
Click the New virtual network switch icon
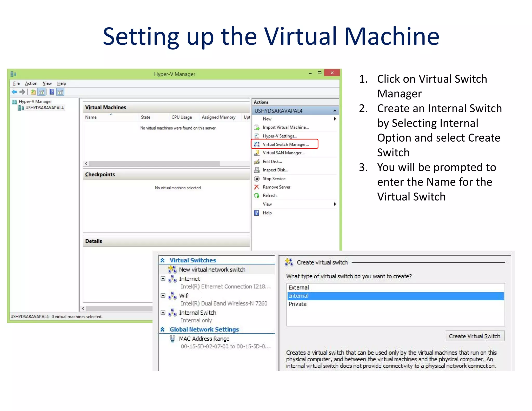point(172,269)
